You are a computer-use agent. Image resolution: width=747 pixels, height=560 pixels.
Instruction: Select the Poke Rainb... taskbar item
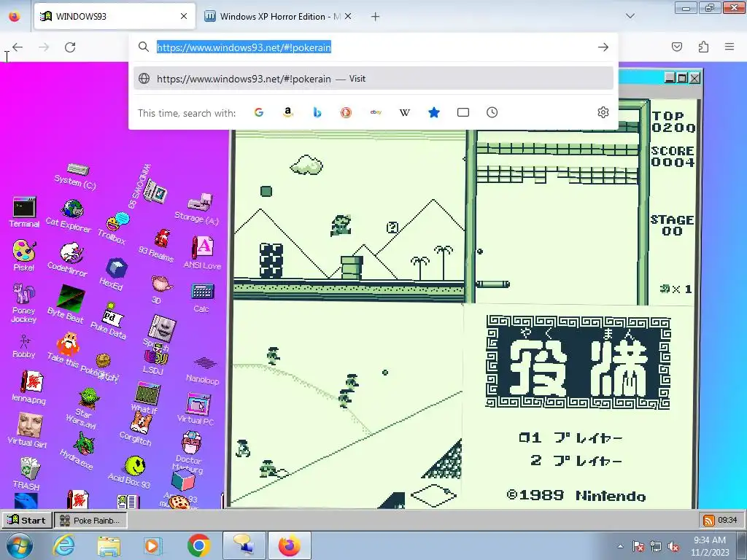90,520
